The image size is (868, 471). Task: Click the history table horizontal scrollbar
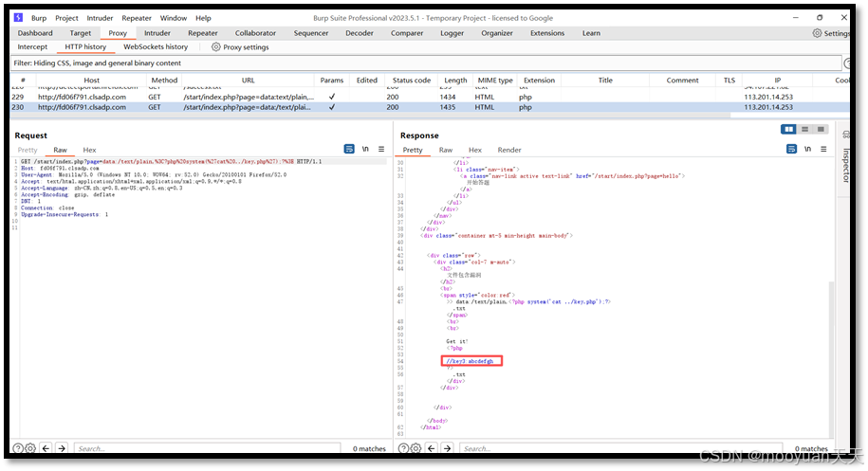pyautogui.click(x=371, y=116)
